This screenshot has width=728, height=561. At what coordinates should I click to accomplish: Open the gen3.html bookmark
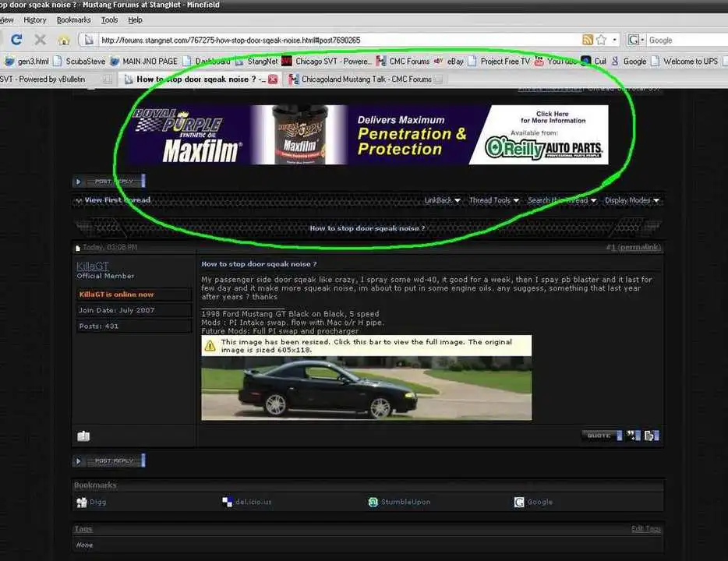(27, 62)
